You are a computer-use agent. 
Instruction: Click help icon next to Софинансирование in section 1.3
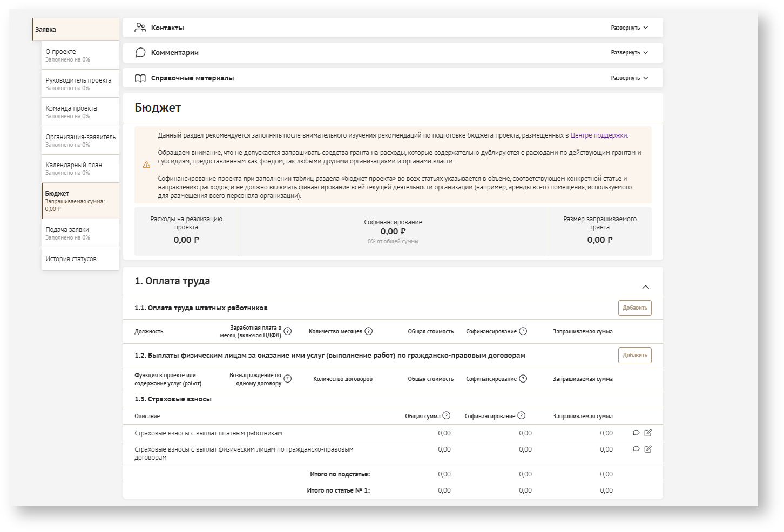click(x=522, y=415)
